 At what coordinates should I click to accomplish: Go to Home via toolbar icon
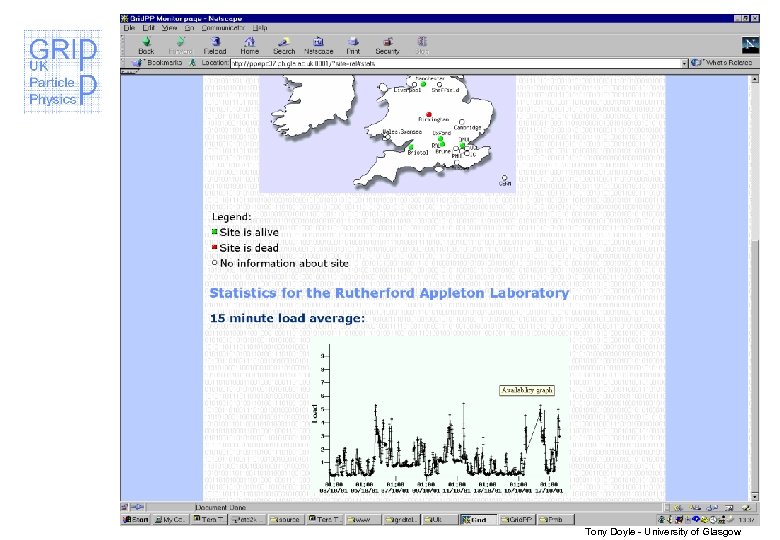[x=249, y=44]
